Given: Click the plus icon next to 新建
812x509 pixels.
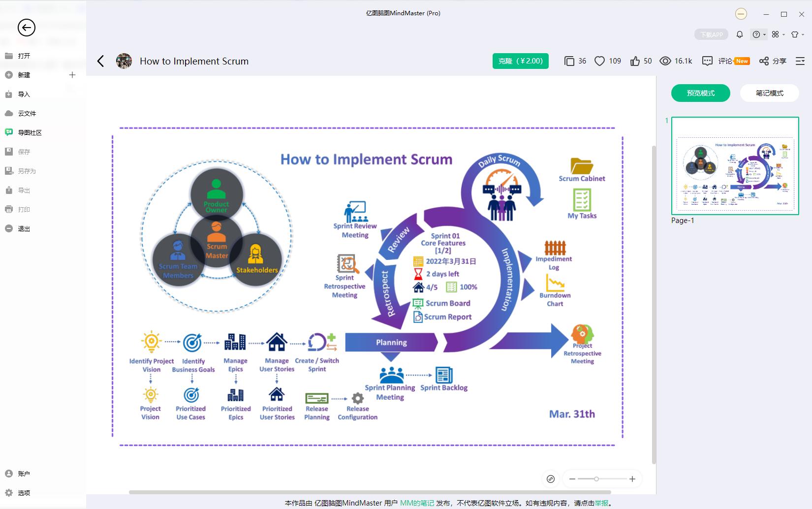Looking at the screenshot, I should point(72,75).
